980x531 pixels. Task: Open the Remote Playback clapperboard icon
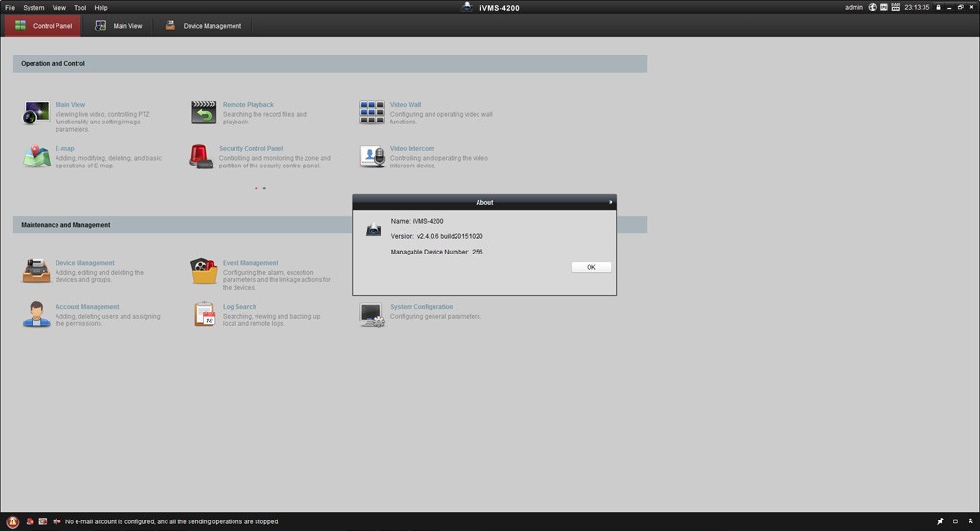tap(204, 113)
